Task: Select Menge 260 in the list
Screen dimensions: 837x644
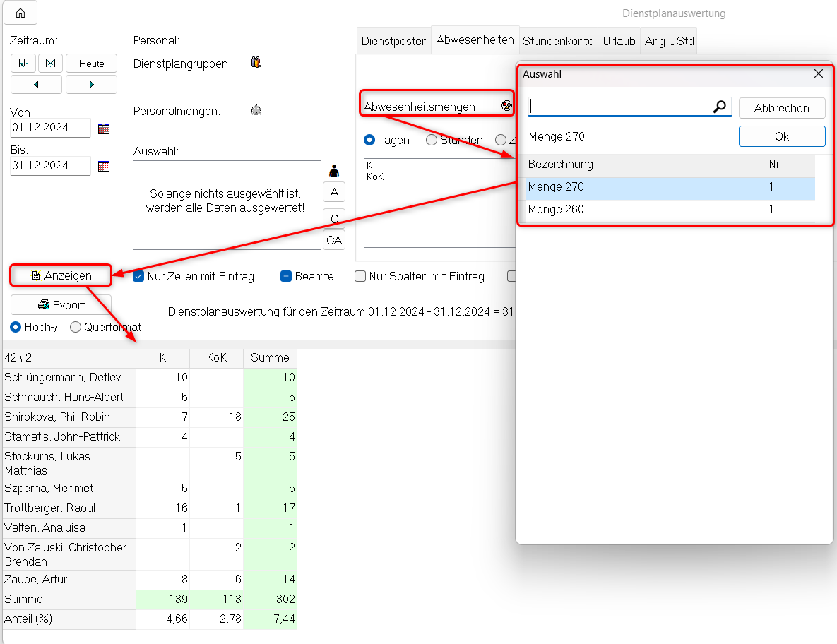Action: (x=557, y=210)
